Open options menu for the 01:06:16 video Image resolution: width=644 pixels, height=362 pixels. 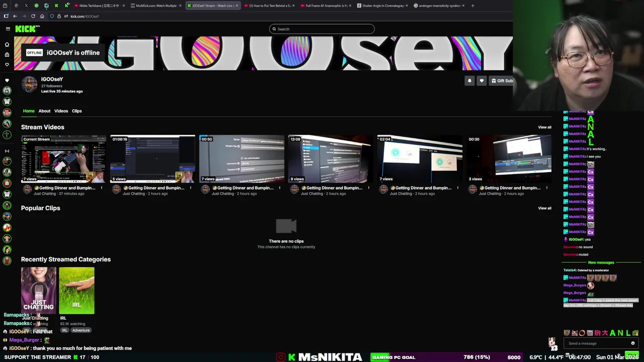coord(191,188)
